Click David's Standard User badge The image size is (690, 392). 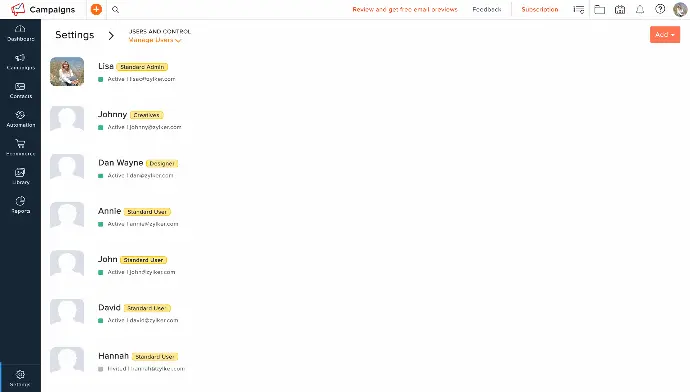(x=147, y=308)
